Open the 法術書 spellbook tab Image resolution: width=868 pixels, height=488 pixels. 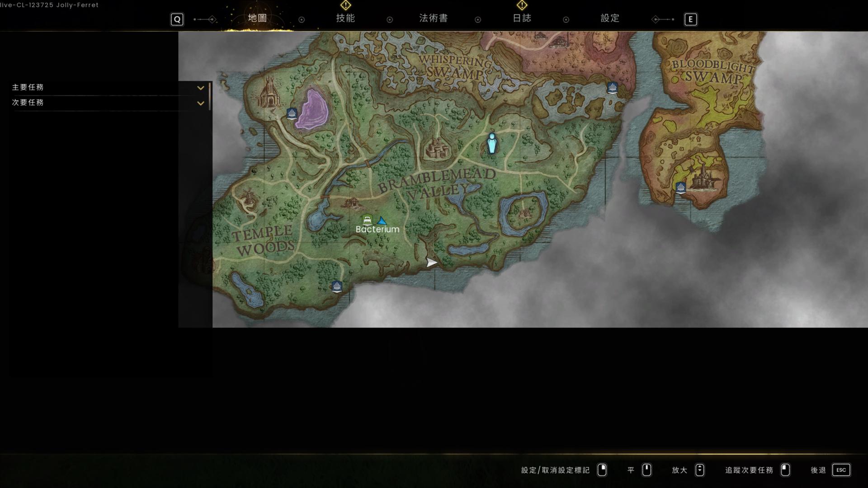click(433, 18)
